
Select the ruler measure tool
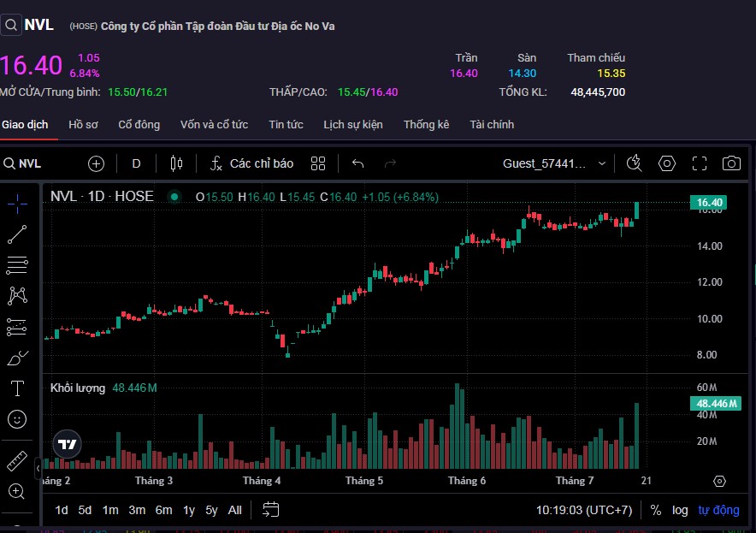pyautogui.click(x=17, y=461)
